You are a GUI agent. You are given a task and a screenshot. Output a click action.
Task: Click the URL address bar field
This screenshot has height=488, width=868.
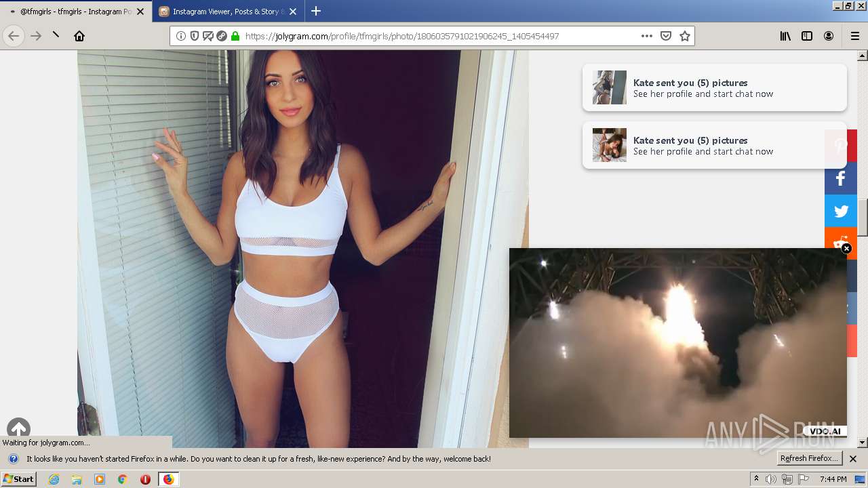click(432, 36)
